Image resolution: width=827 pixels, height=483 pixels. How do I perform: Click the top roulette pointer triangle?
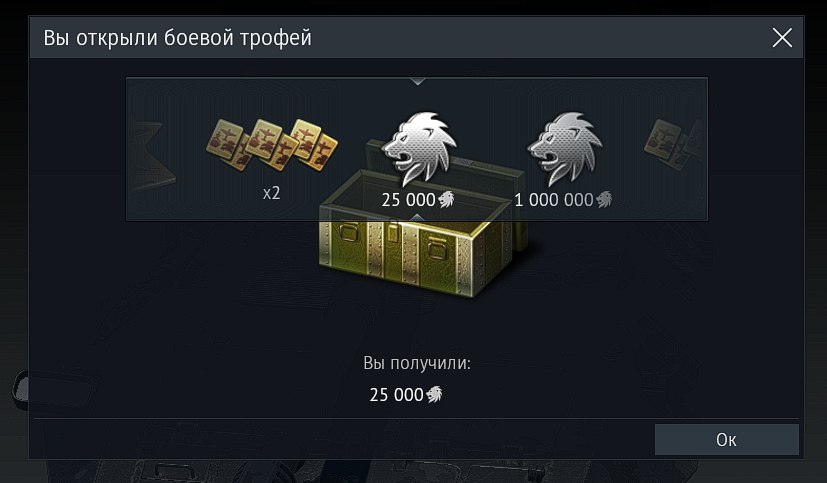click(x=418, y=82)
